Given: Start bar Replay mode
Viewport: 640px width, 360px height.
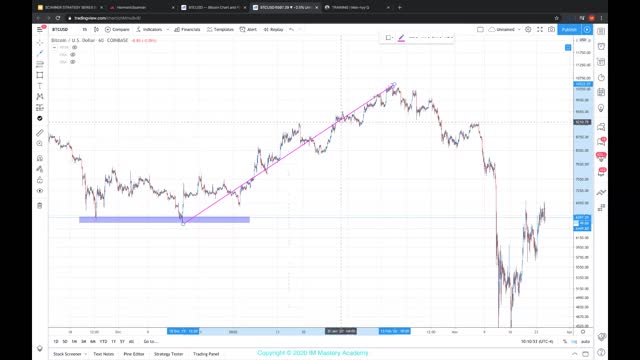Looking at the screenshot, I should (x=273, y=29).
